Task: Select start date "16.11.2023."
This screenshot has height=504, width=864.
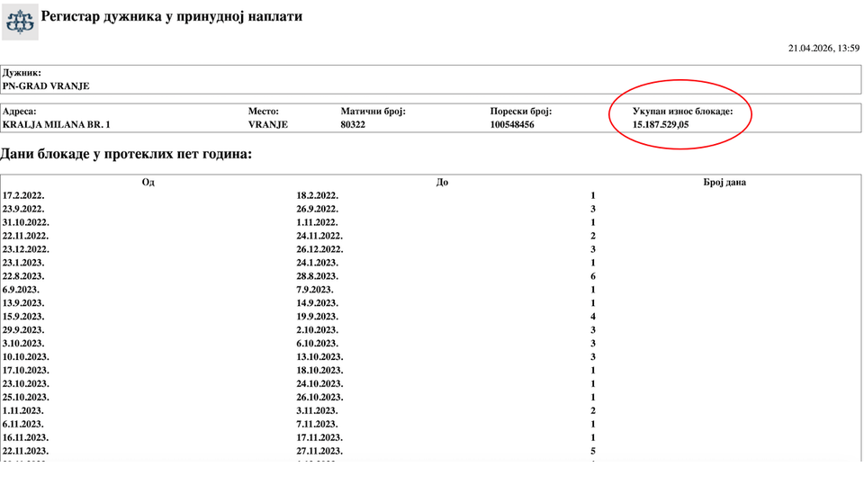Action: pos(26,437)
